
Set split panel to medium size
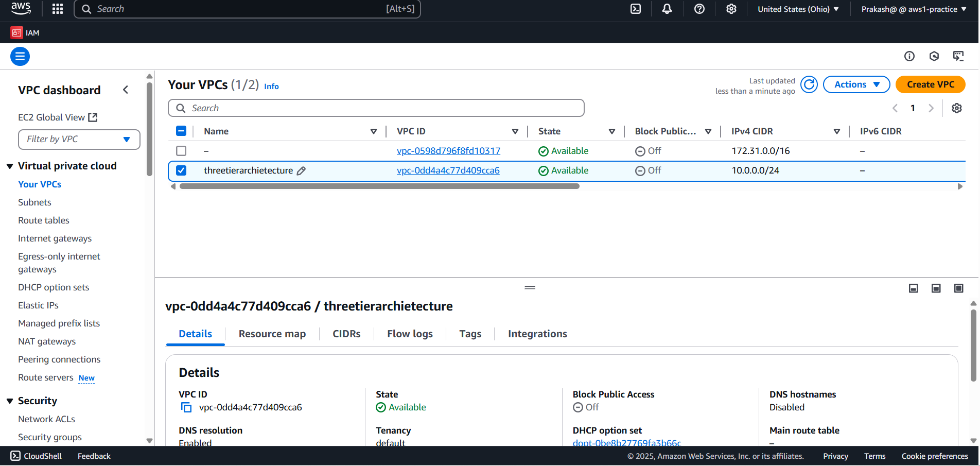pos(936,288)
